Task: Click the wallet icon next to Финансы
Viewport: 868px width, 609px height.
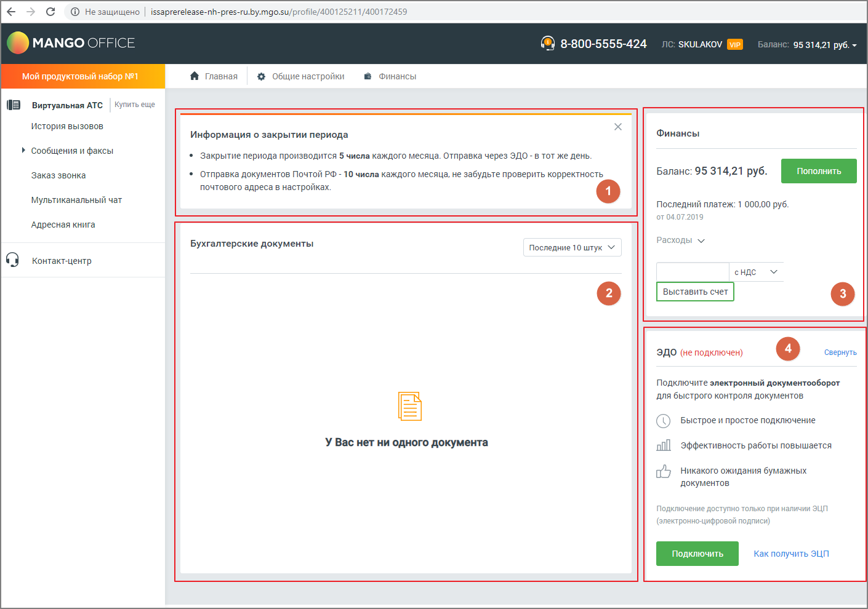Action: (368, 76)
